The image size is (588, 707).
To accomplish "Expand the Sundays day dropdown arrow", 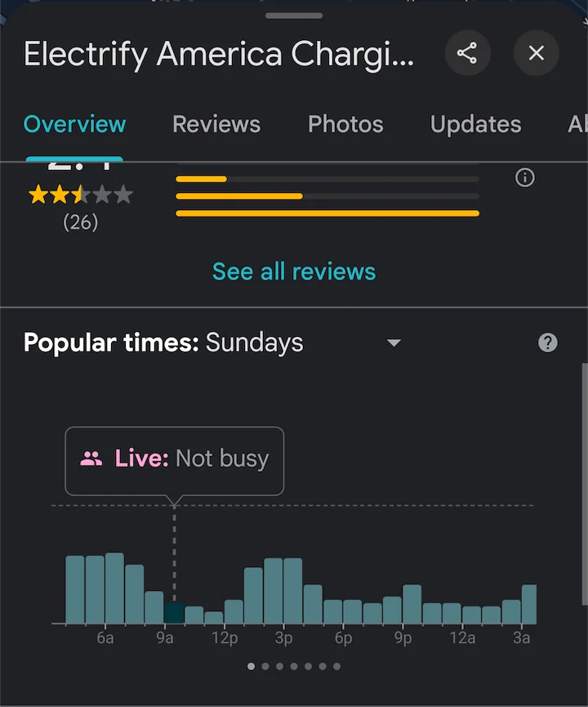I will [x=394, y=343].
